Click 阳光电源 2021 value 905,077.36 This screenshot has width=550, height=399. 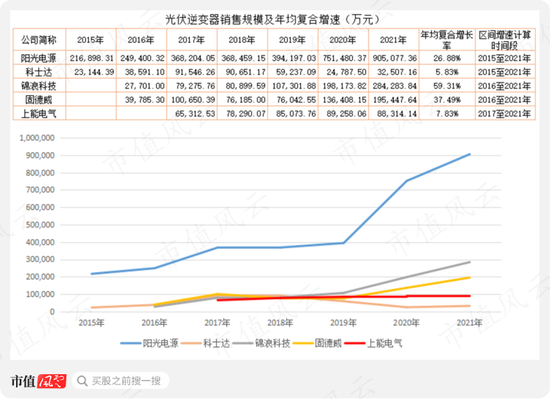pos(394,58)
